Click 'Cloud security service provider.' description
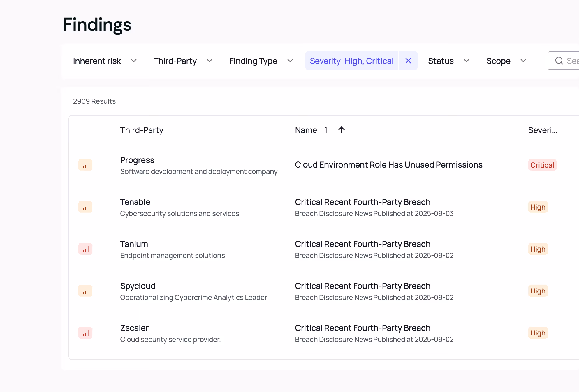 coord(170,339)
